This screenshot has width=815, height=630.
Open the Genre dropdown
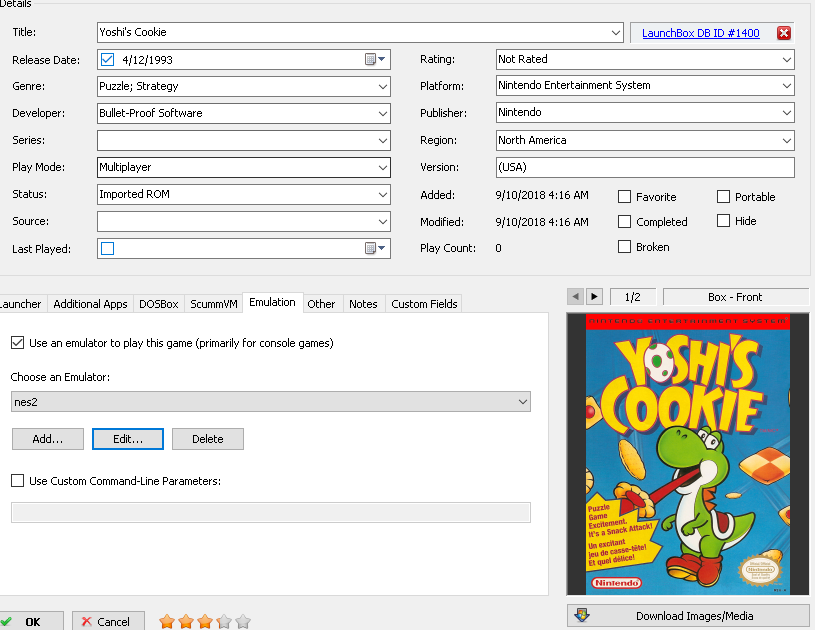click(383, 86)
